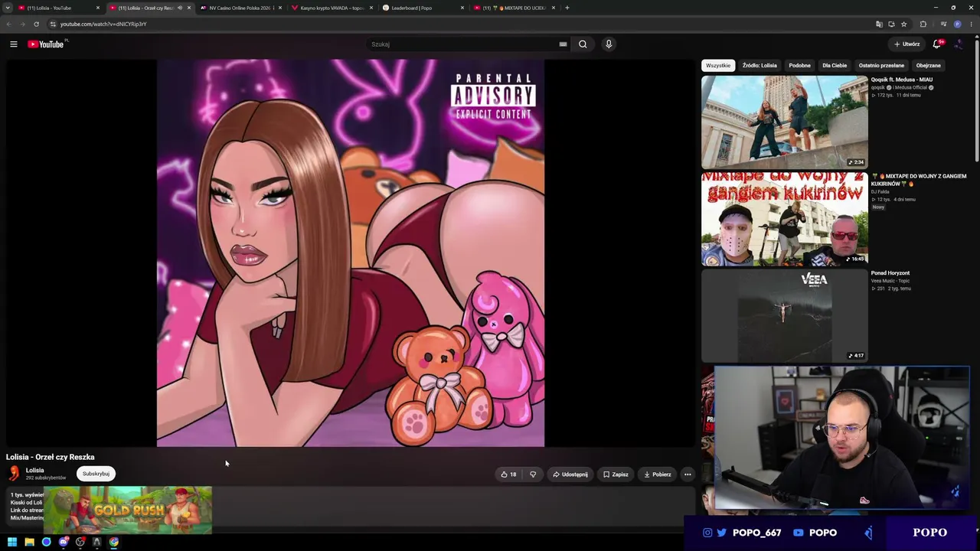
Task: Reload the page in the browser
Action: point(36,24)
